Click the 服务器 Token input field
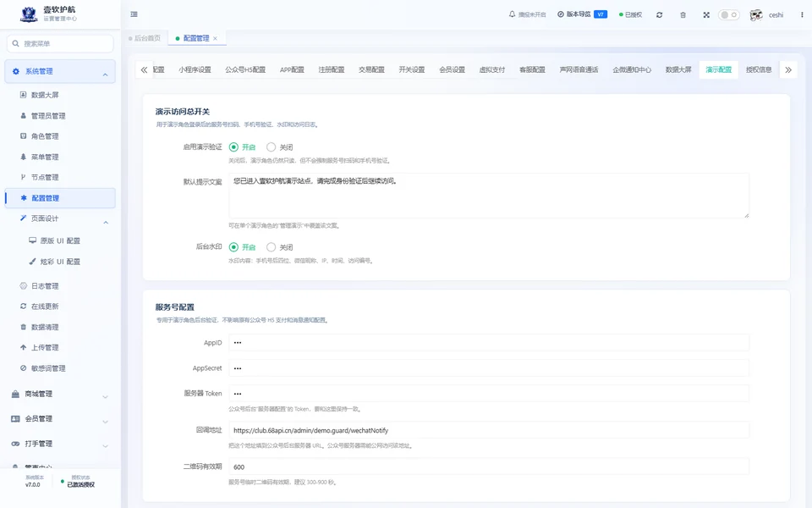The width and height of the screenshot is (812, 508). (489, 394)
